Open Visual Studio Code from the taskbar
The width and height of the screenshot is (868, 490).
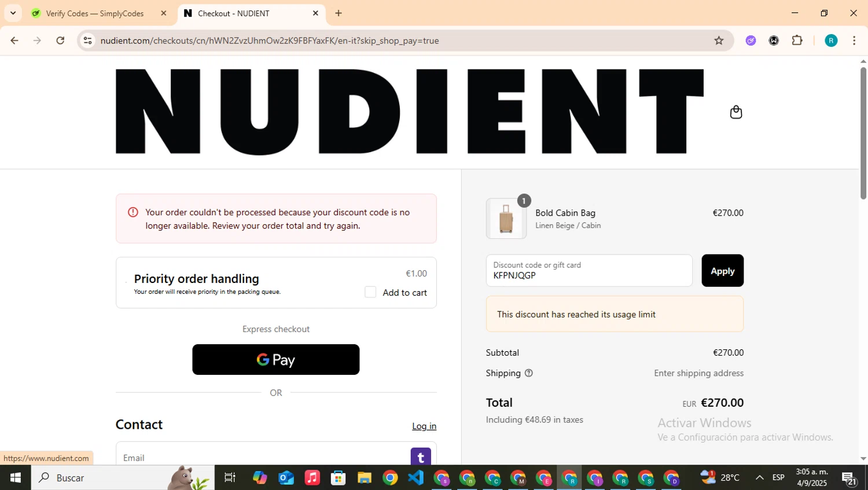[x=415, y=477]
